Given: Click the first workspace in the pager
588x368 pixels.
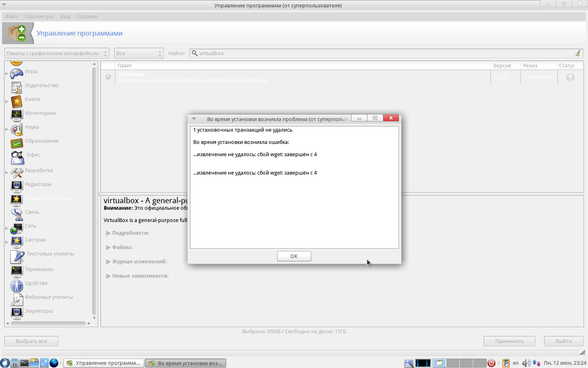Looking at the screenshot, I should click(439, 363).
